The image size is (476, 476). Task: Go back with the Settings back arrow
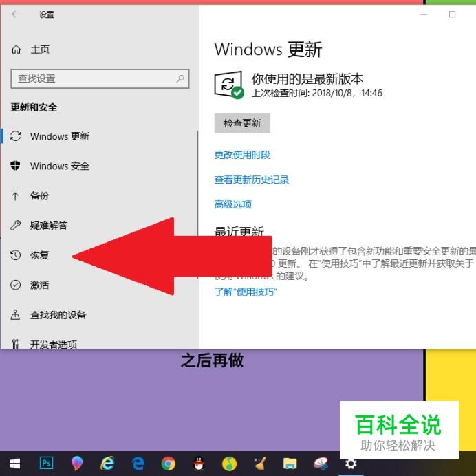point(15,14)
